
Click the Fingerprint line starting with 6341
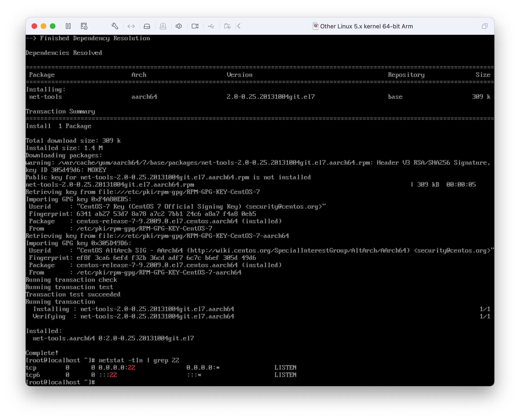pos(142,214)
